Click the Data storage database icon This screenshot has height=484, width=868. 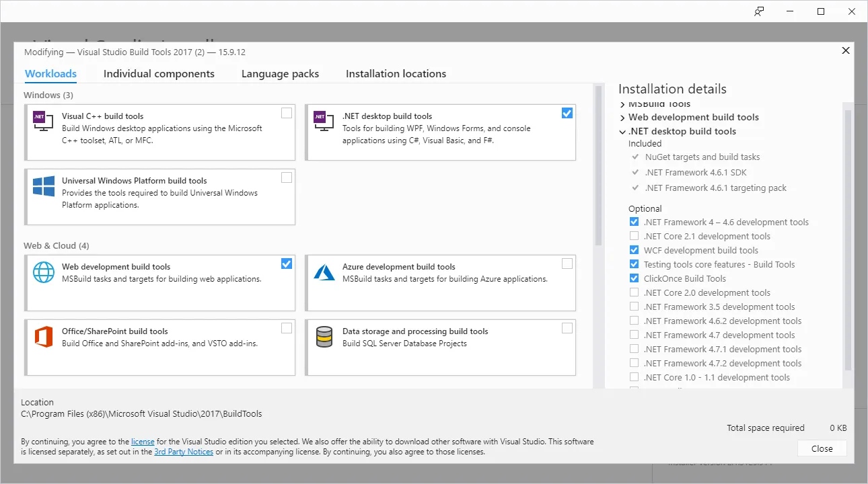(x=324, y=336)
